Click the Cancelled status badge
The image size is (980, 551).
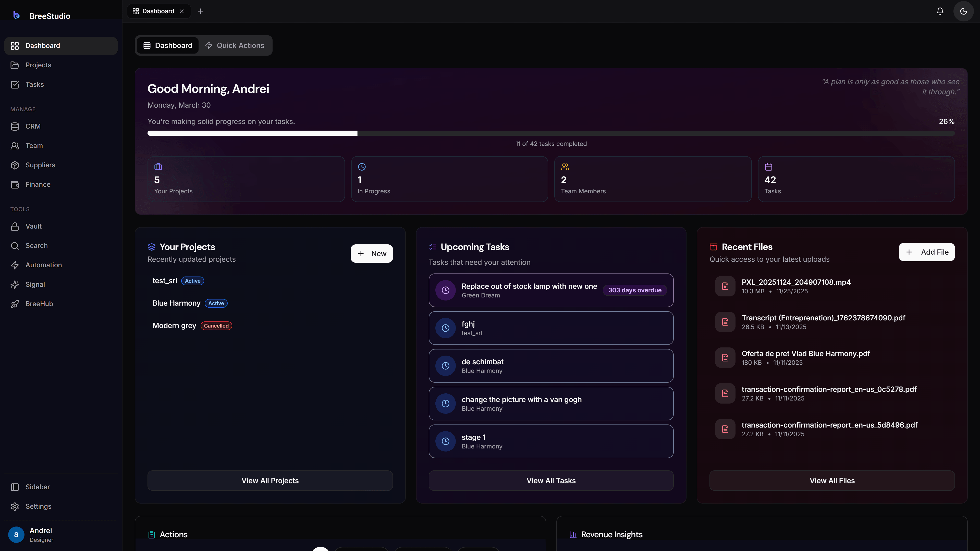click(x=216, y=326)
